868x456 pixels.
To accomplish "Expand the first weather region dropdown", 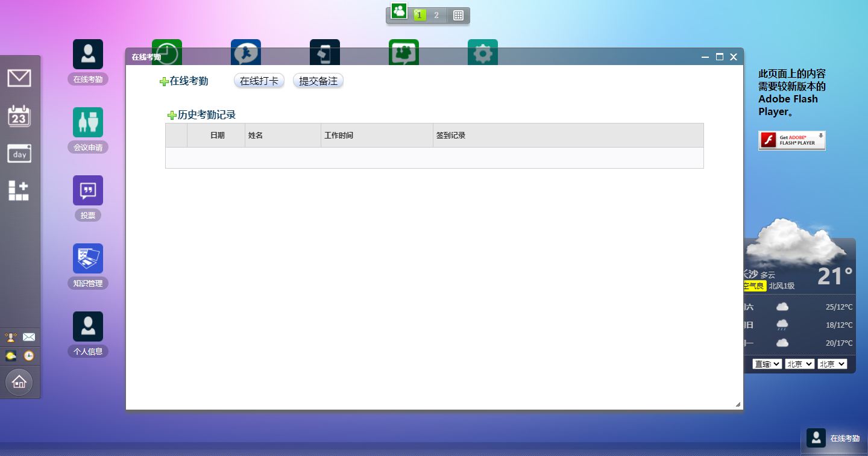I will (x=767, y=364).
